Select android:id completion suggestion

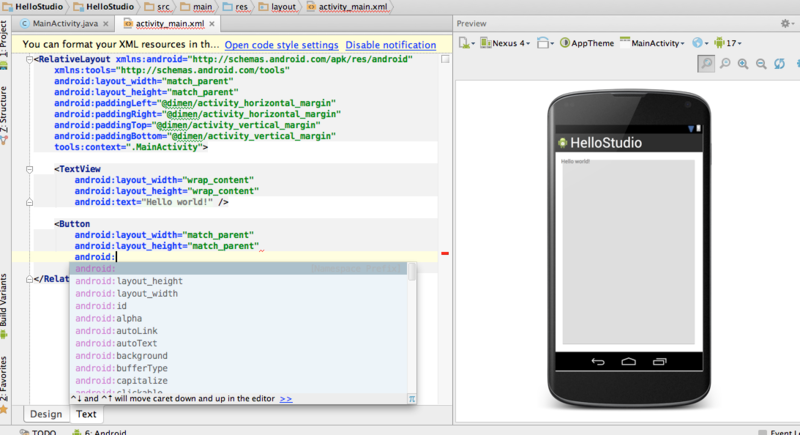point(239,306)
